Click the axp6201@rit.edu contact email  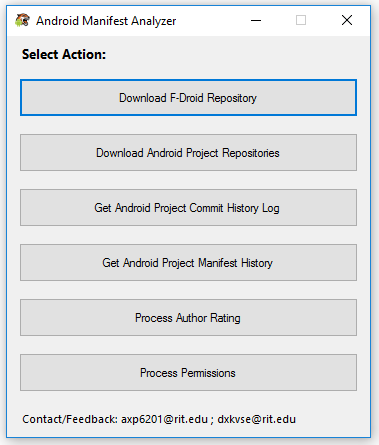(x=164, y=419)
